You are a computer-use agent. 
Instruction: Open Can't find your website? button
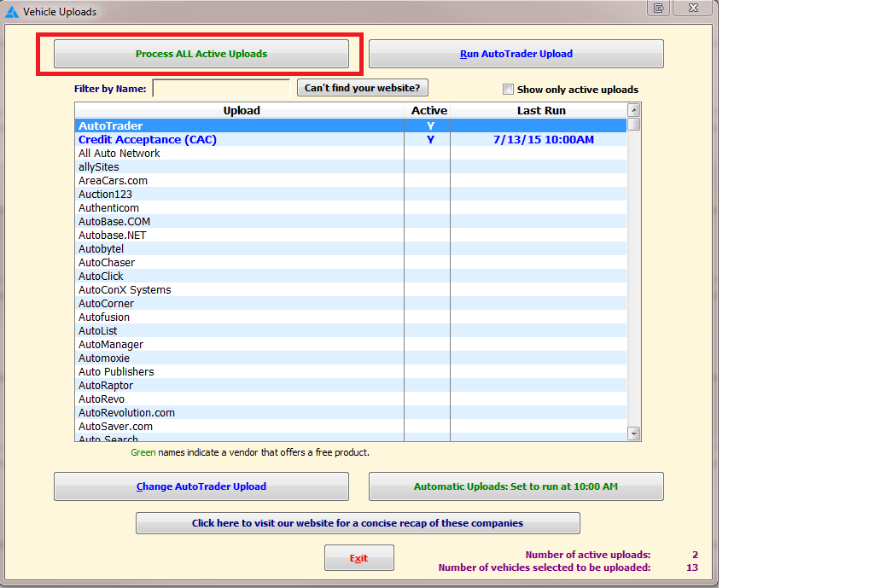pyautogui.click(x=363, y=88)
